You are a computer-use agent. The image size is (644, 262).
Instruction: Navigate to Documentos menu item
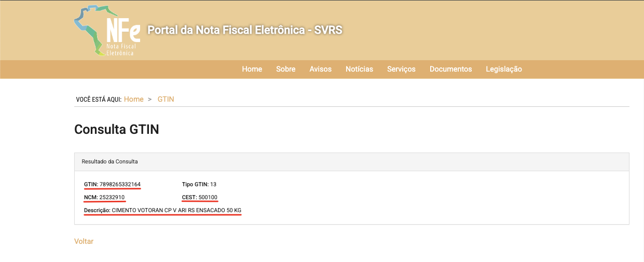(450, 69)
